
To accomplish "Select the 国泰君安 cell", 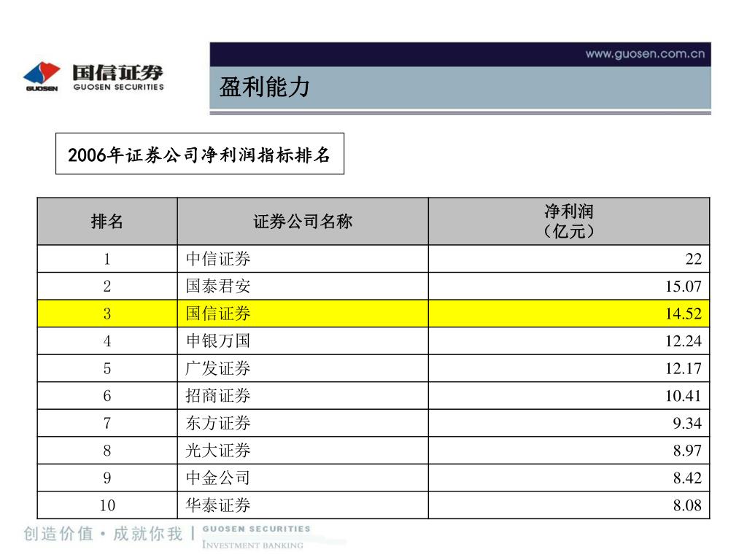I will pos(303,286).
